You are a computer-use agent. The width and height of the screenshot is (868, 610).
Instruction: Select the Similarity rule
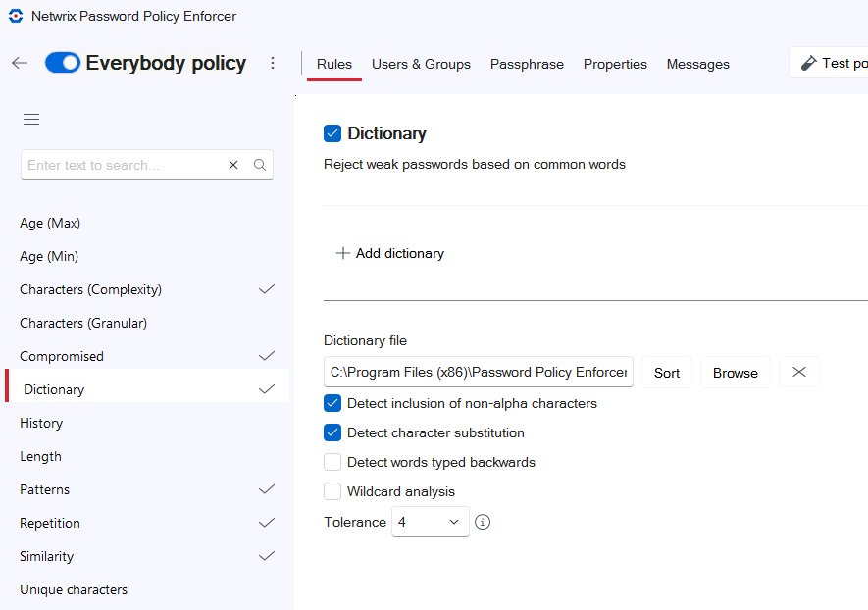click(x=147, y=556)
